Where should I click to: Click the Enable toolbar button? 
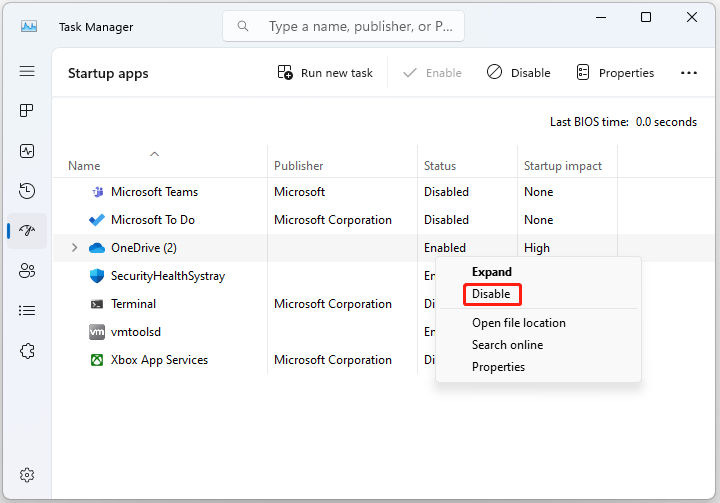(432, 73)
